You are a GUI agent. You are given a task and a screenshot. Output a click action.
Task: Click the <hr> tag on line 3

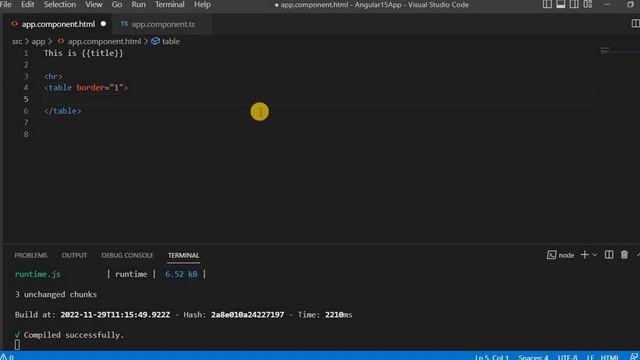coord(53,76)
